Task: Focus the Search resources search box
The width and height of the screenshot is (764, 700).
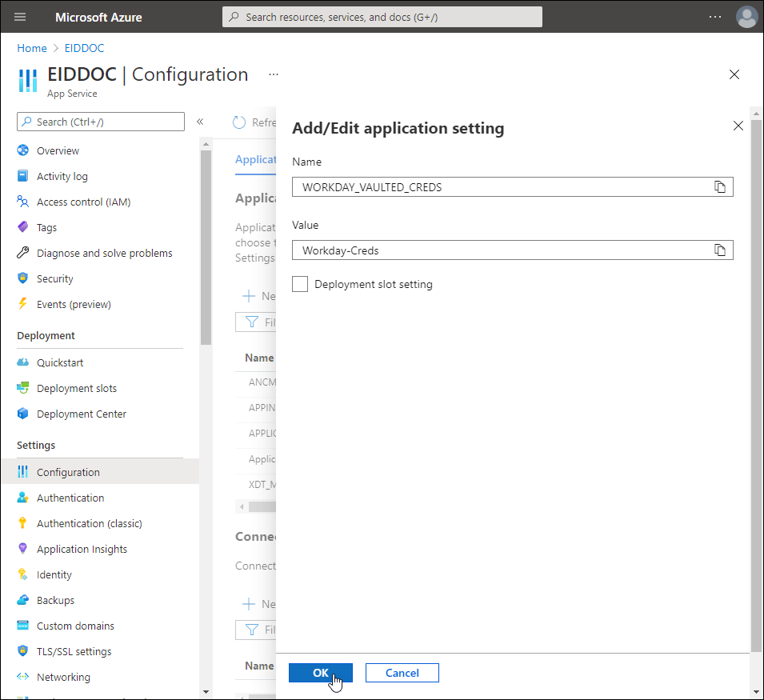Action: tap(382, 17)
